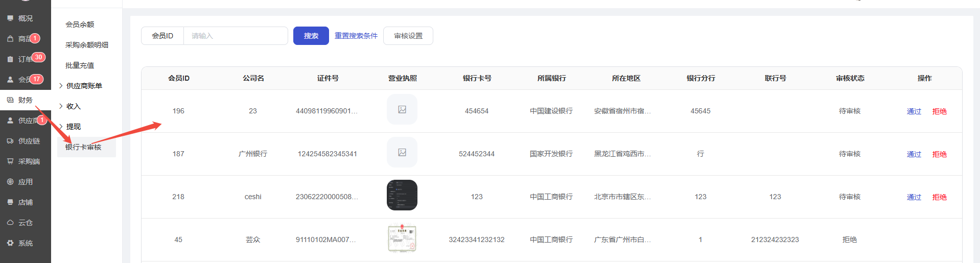The width and height of the screenshot is (980, 263).
Task: Open 会员余额 menu item
Action: tap(80, 25)
